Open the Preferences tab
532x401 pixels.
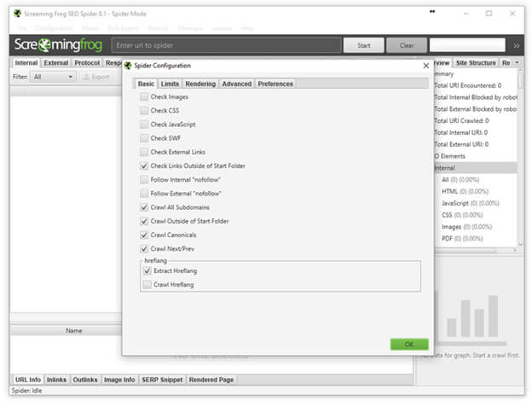click(x=275, y=84)
